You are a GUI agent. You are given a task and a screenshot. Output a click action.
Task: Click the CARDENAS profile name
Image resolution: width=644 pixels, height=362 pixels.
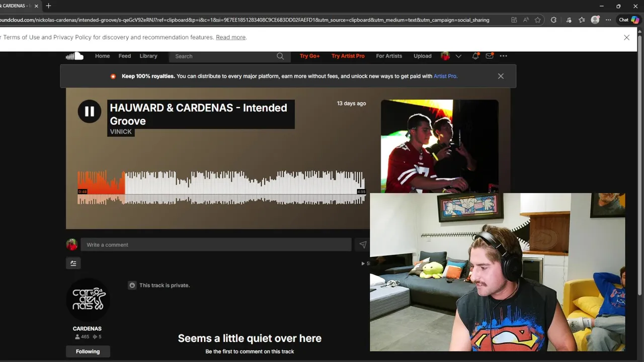click(x=87, y=328)
